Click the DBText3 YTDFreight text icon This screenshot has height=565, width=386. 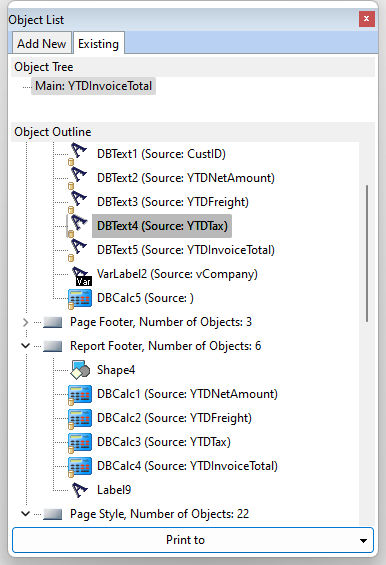pyautogui.click(x=78, y=202)
